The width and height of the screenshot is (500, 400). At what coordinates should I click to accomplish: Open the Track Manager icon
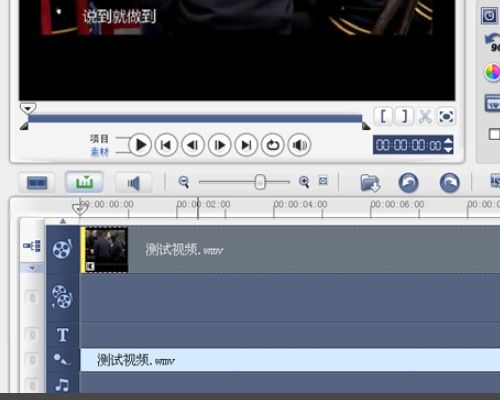[x=32, y=246]
